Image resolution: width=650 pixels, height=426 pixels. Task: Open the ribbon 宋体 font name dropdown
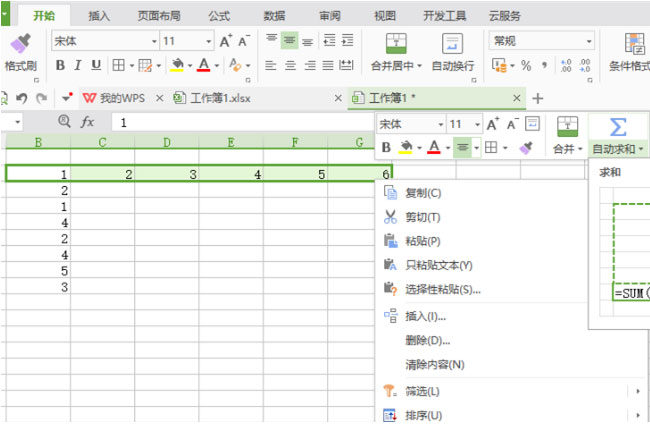(x=154, y=41)
